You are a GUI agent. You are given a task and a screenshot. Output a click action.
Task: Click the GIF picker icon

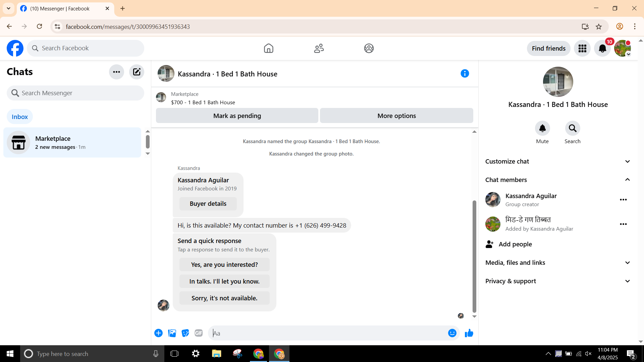(199, 333)
